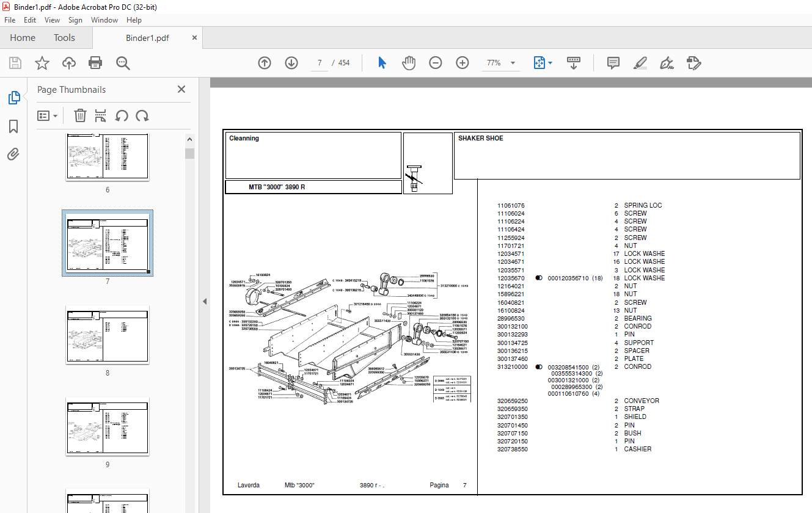Screen dimensions: 812x513
Task: Open the Window menu
Action: 104,20
